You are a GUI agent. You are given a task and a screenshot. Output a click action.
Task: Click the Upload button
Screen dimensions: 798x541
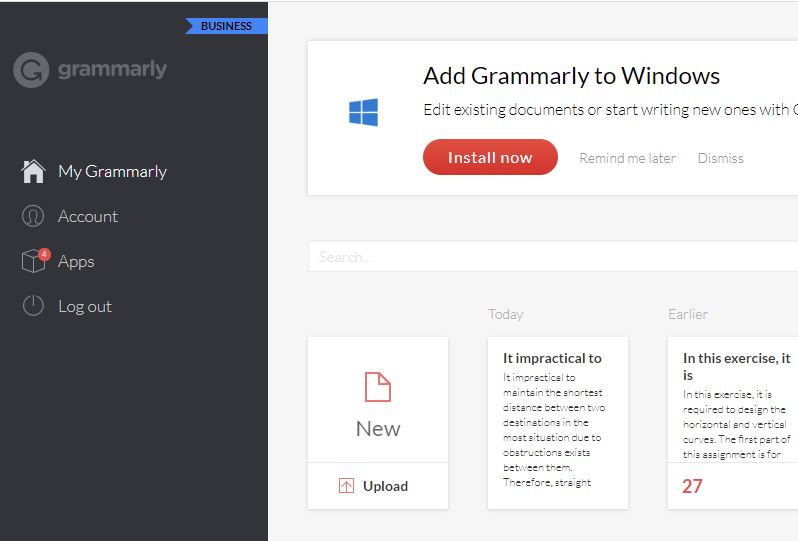coord(378,486)
